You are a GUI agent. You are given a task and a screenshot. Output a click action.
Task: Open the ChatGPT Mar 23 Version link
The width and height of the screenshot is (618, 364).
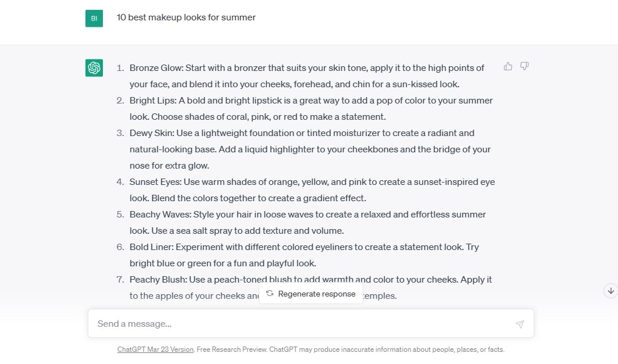point(155,350)
